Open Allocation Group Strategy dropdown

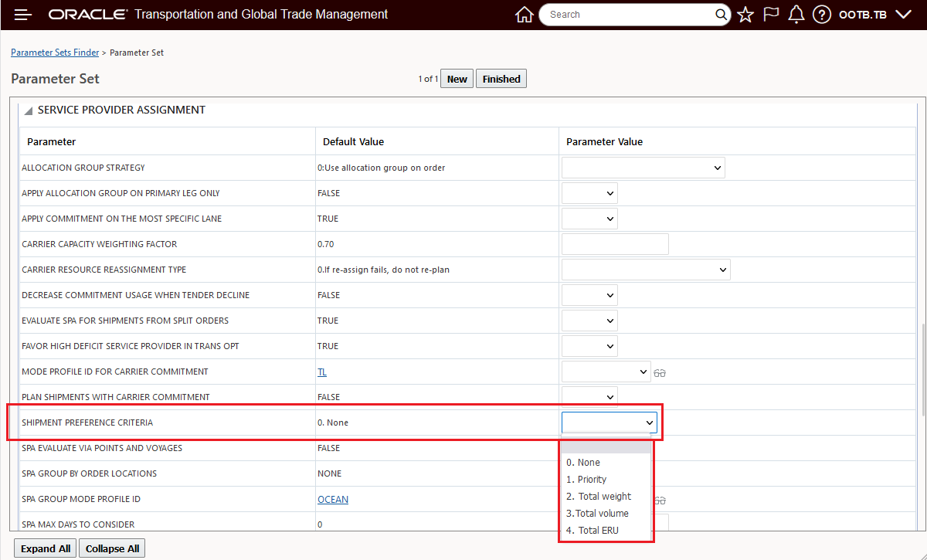coord(643,168)
